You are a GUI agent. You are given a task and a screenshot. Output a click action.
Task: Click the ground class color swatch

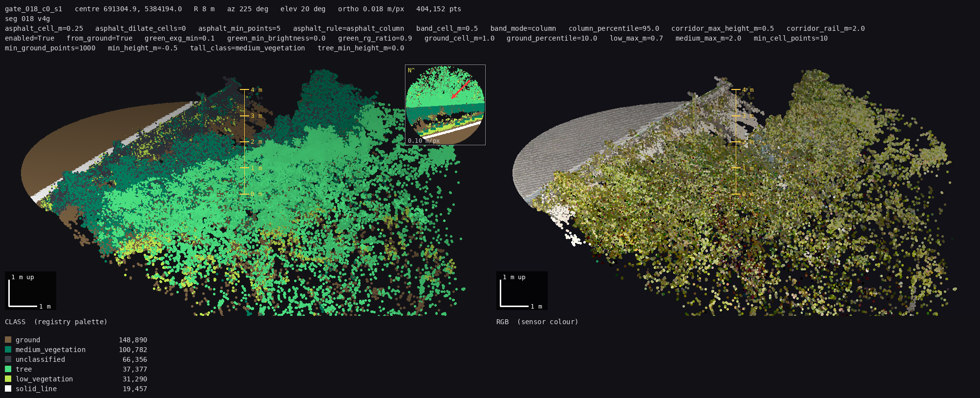click(8, 340)
